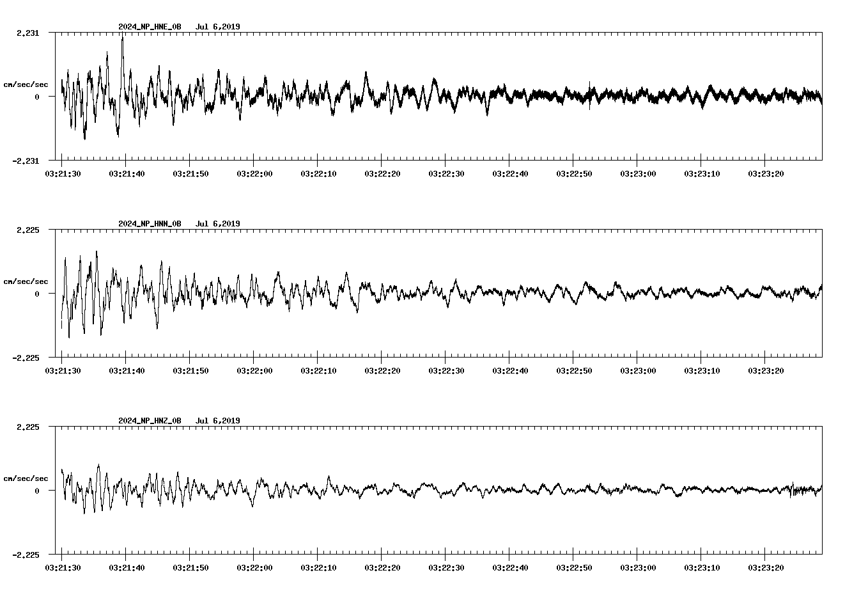The height and width of the screenshot is (591, 868).
Task: Select the cm/sec/sec unit label on HNN plot
Action: (x=26, y=281)
